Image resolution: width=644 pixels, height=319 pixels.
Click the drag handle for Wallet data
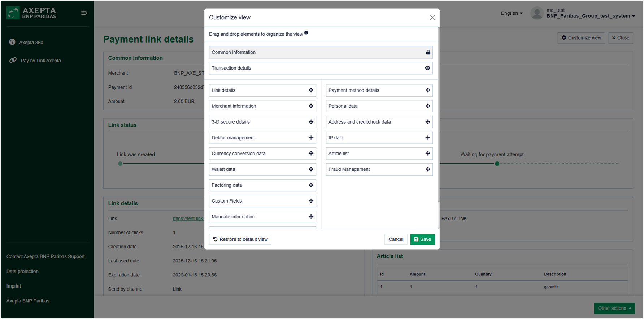(311, 169)
